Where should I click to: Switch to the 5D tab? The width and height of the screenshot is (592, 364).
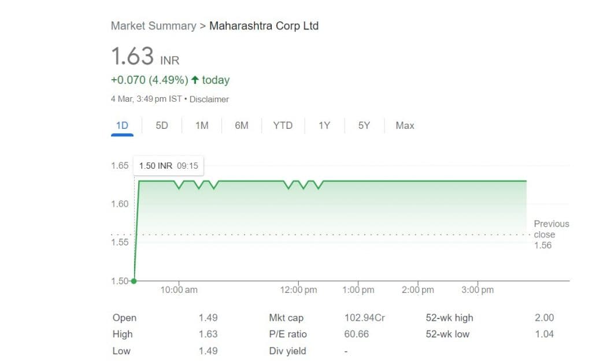162,125
